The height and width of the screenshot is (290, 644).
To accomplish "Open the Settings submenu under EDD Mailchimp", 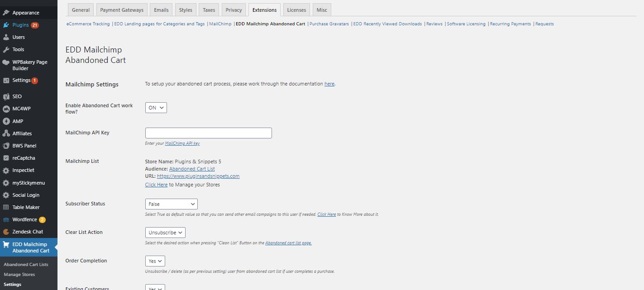I will [12, 285].
